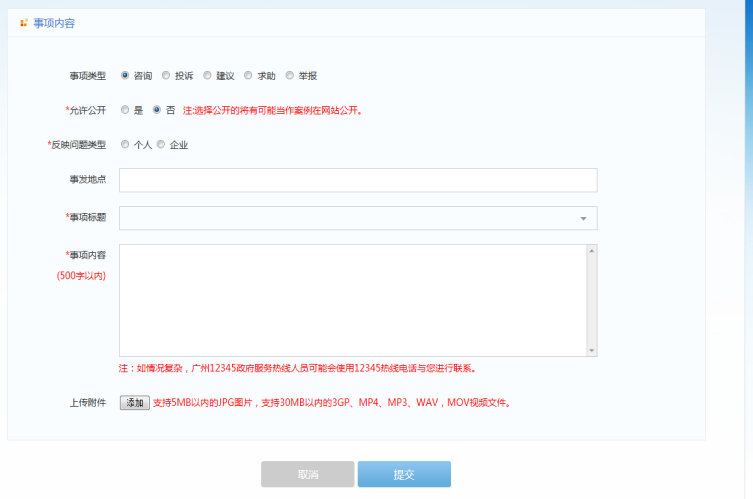Click the text area scroll-down arrow
This screenshot has height=499, width=753.
pos(592,350)
